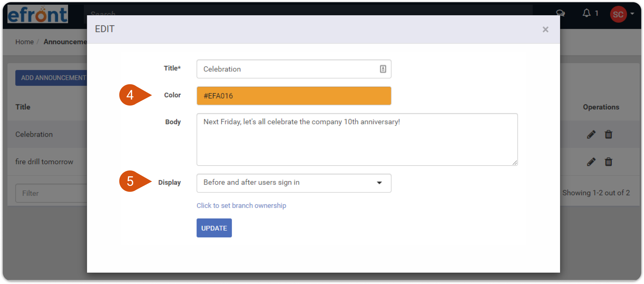Click the SC user avatar

[618, 14]
